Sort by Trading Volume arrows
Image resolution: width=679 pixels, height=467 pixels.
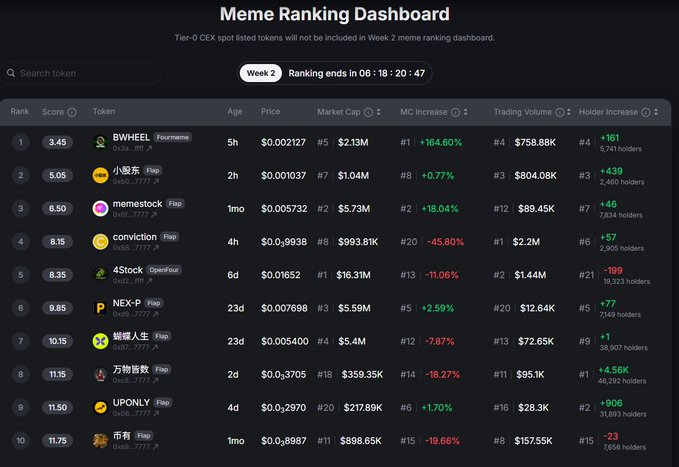point(569,112)
